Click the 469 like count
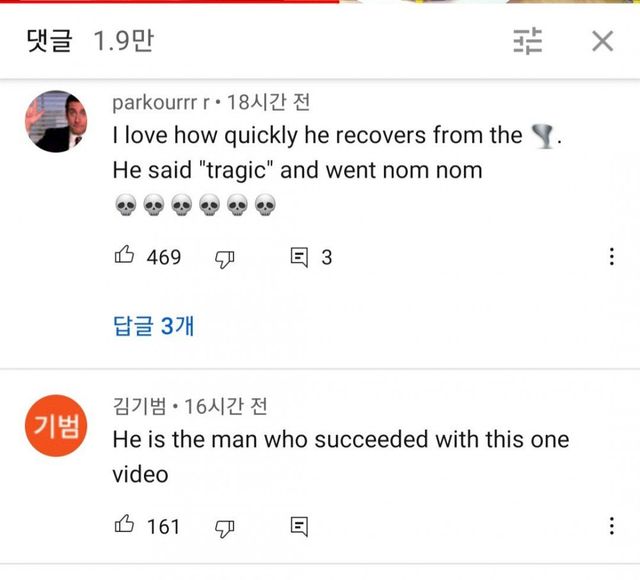This screenshot has width=640, height=580. pos(164,257)
